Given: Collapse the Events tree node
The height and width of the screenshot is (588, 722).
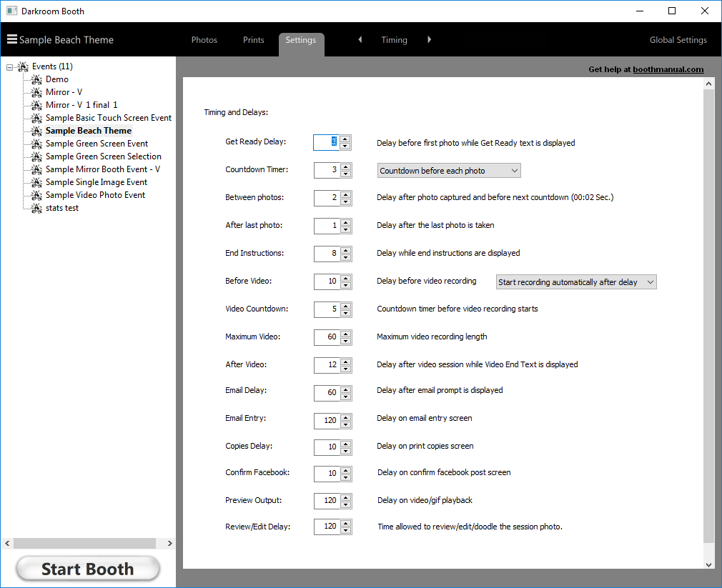Looking at the screenshot, I should pyautogui.click(x=10, y=67).
